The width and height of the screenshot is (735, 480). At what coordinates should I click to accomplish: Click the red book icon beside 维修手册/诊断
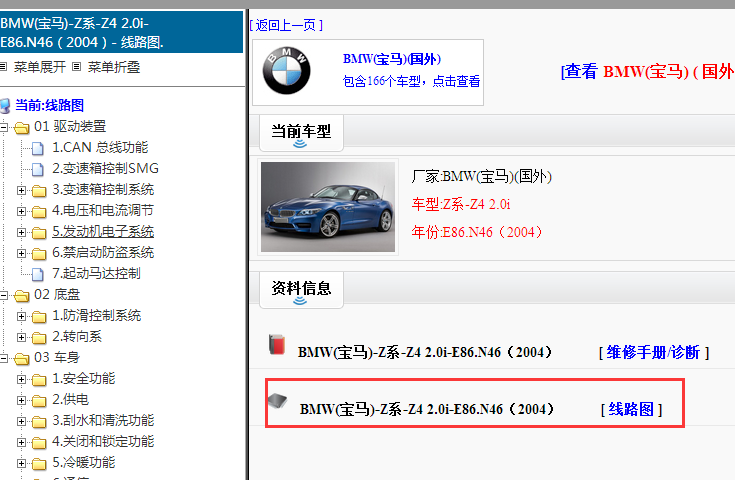pyautogui.click(x=277, y=344)
